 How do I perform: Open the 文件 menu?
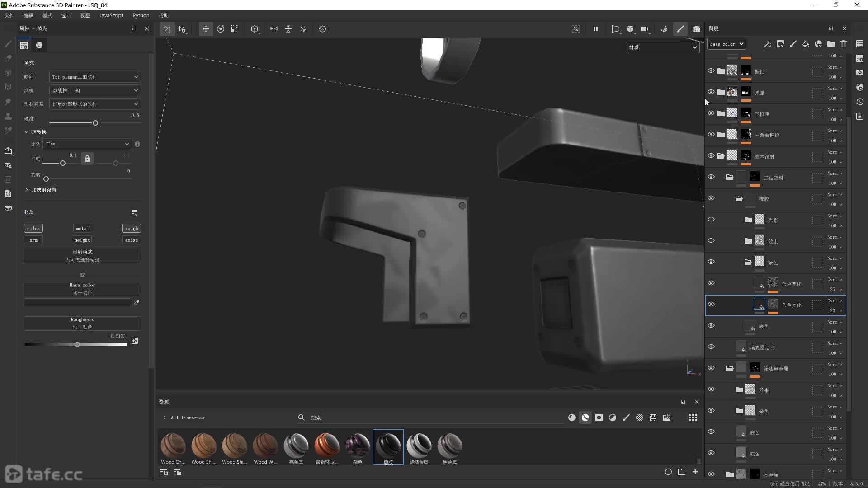coord(9,15)
